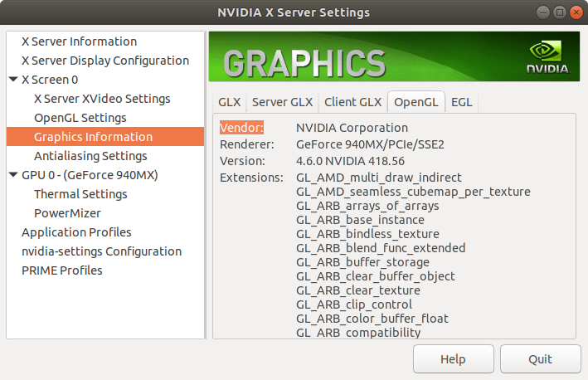Select X Server Display Configuration
This screenshot has width=588, height=380.
105,61
